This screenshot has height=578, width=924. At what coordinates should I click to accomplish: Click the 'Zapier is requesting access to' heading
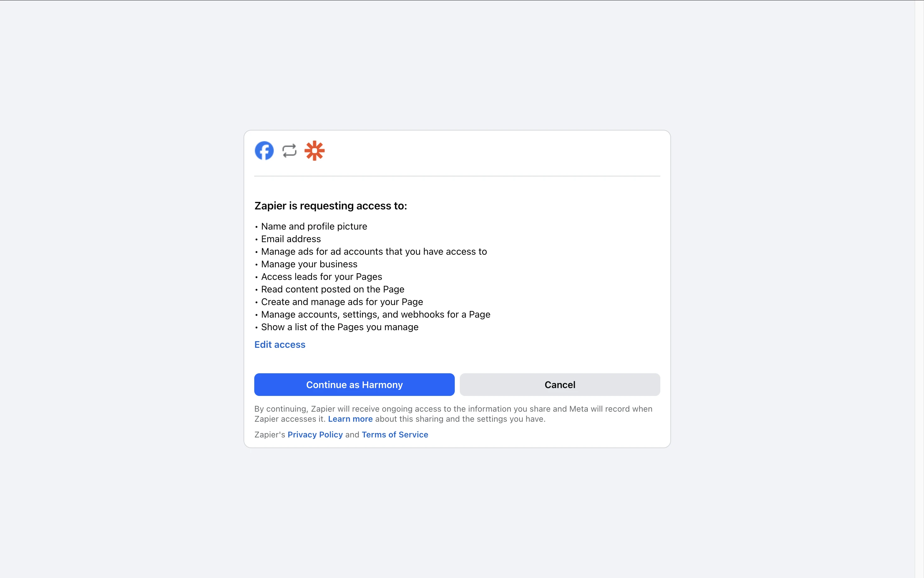[x=331, y=206]
